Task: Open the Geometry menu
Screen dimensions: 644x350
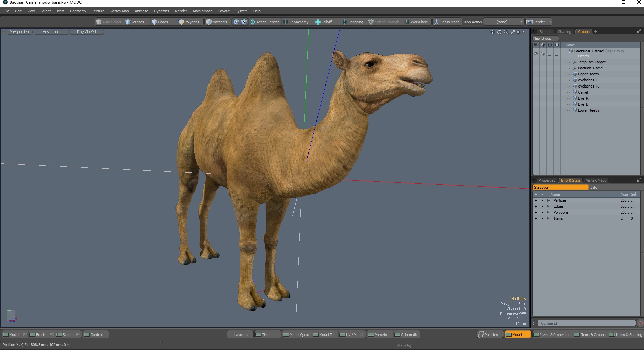Action: (78, 11)
